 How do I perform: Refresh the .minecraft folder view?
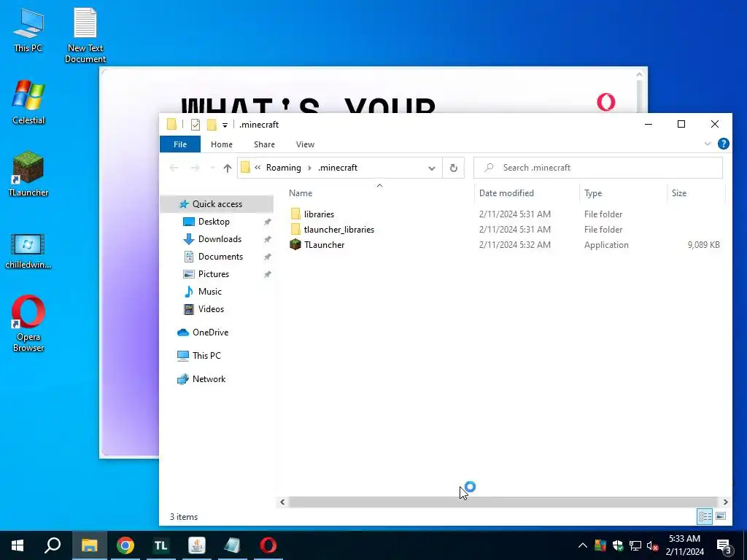click(454, 168)
